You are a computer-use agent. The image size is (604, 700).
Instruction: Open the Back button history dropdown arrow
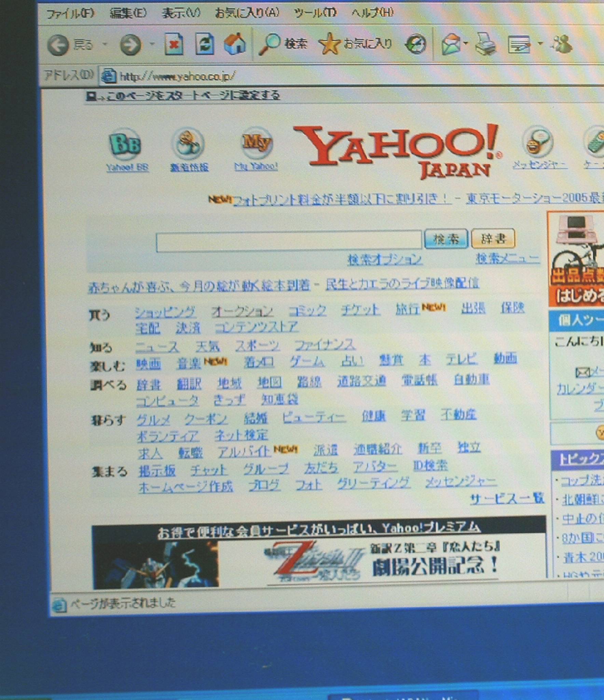click(x=105, y=44)
